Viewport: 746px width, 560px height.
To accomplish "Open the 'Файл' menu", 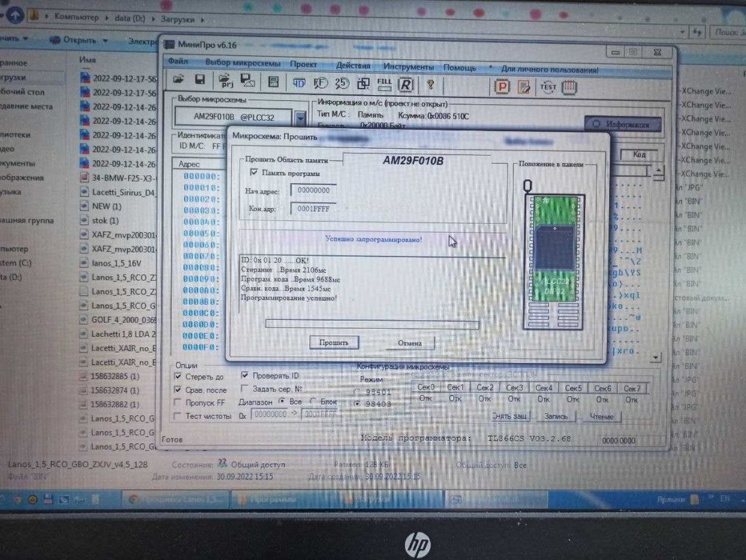I will (x=178, y=62).
